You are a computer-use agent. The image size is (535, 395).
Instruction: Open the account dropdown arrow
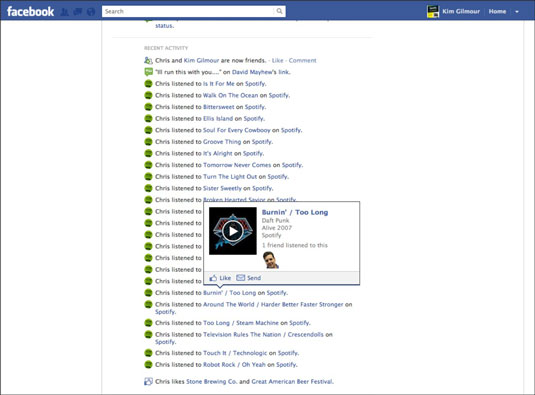517,12
